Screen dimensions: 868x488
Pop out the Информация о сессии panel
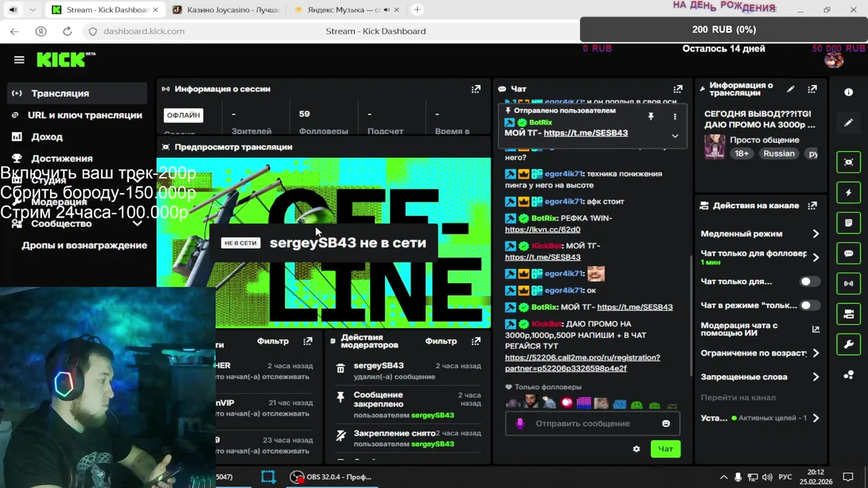476,89
